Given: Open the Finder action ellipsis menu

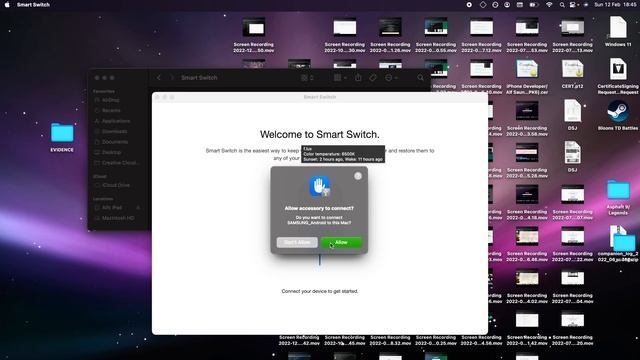Looking at the screenshot, I should click(391, 78).
